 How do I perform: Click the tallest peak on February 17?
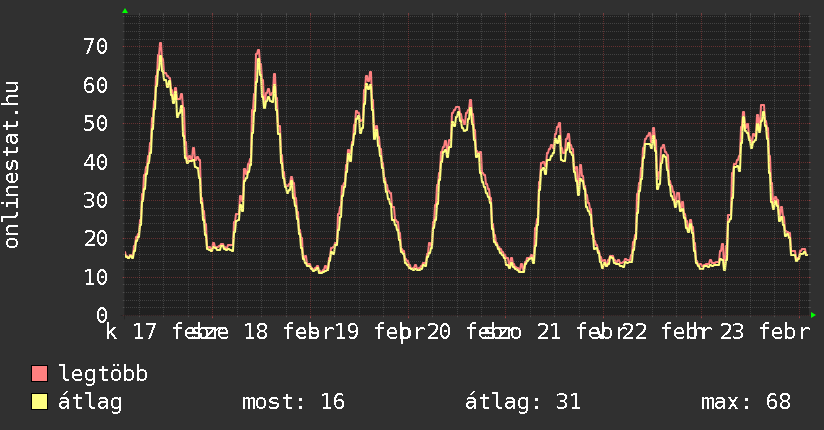160,44
